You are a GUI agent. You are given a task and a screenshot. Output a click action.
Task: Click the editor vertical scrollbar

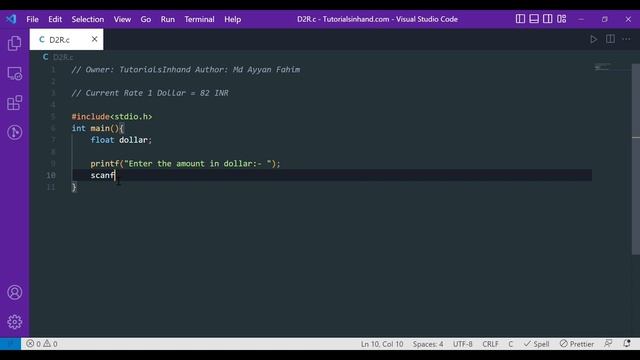636,159
